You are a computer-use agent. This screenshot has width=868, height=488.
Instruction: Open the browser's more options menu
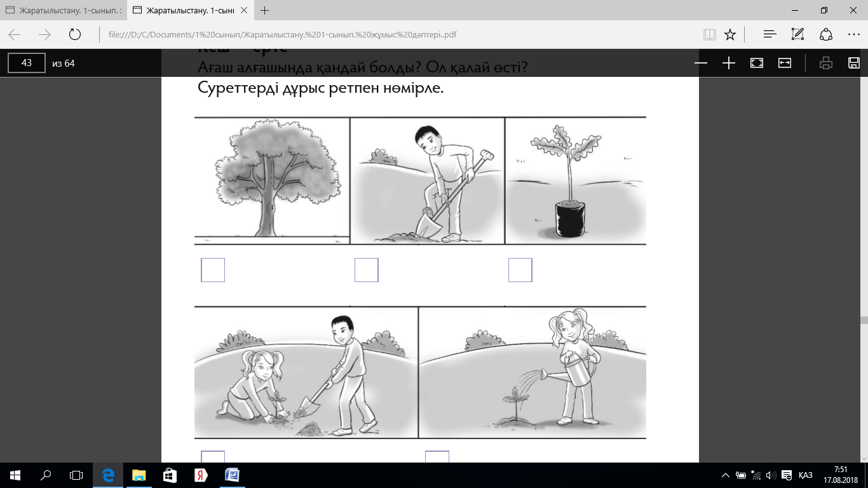click(x=854, y=34)
